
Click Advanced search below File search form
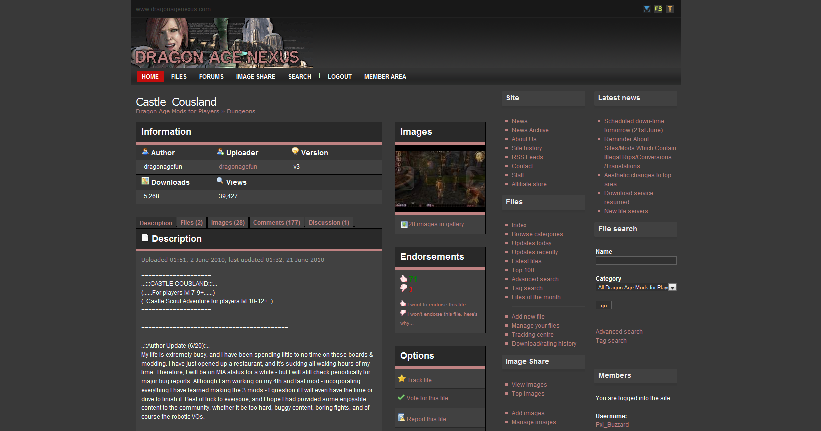619,331
